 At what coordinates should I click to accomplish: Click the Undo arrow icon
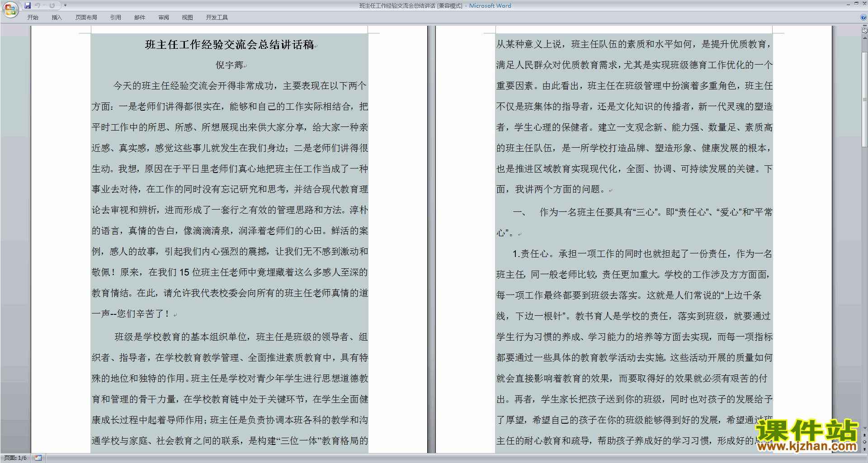click(x=37, y=5)
